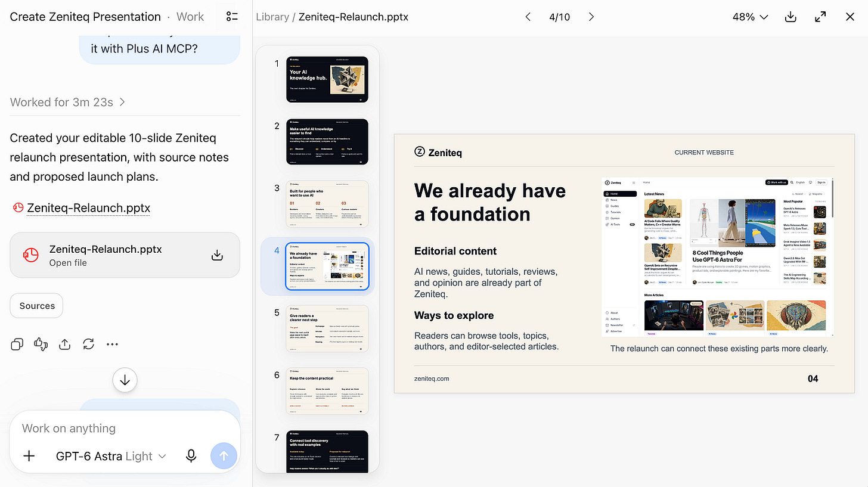
Task: Click the presentation icon on the file card
Action: point(30,255)
